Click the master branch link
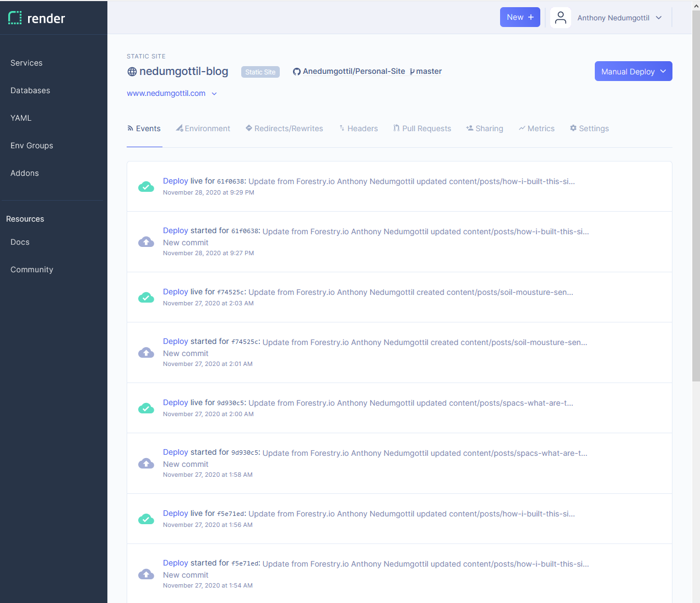Screen dimensions: 700x603 [x=429, y=71]
